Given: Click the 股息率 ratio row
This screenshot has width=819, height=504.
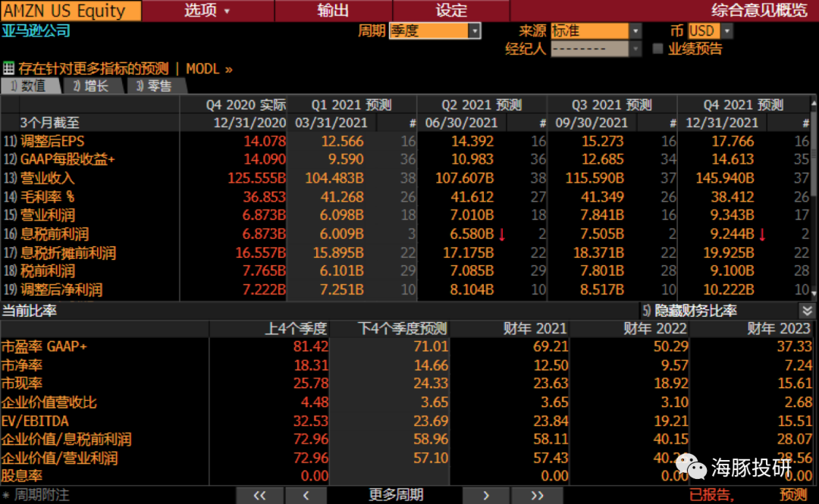Looking at the screenshot, I should pos(407,476).
